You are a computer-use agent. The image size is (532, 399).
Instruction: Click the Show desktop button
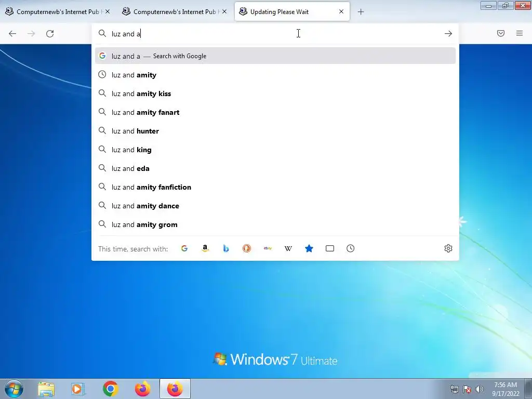pyautogui.click(x=528, y=389)
